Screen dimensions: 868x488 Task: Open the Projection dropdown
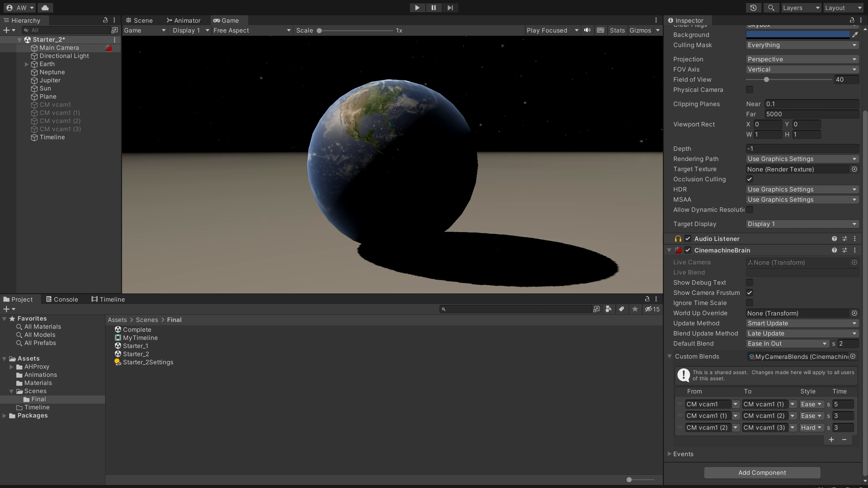(802, 59)
